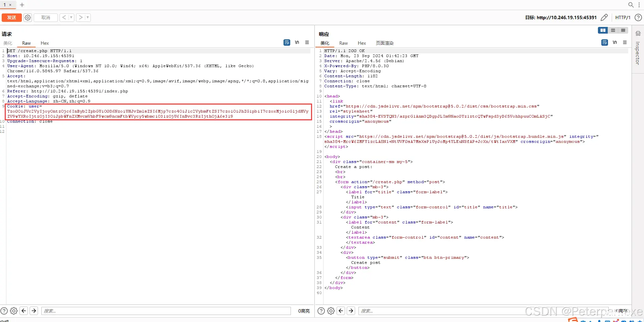Click the 'X-Powered-By: PHP/8.0.30' line
This screenshot has width=644, height=322.
[356, 66]
